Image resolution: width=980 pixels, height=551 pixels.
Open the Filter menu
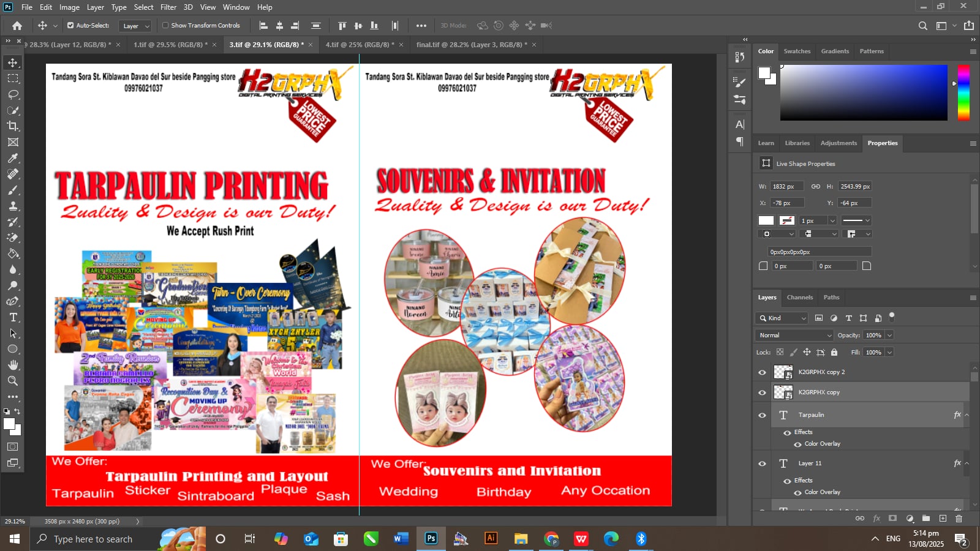click(168, 7)
